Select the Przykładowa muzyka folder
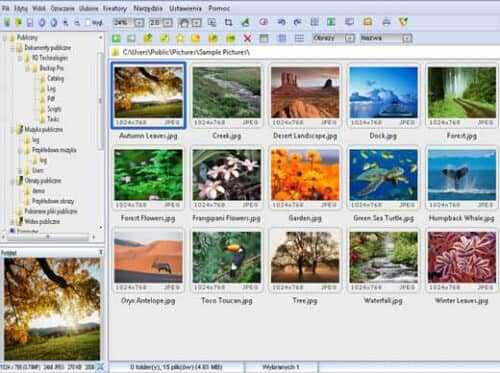 coord(54,150)
